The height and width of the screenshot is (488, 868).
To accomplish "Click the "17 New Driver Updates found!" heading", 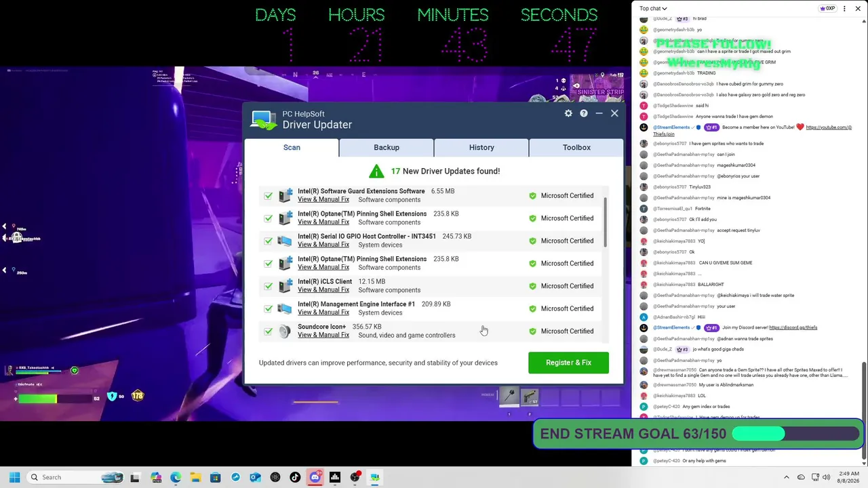I will 445,171.
